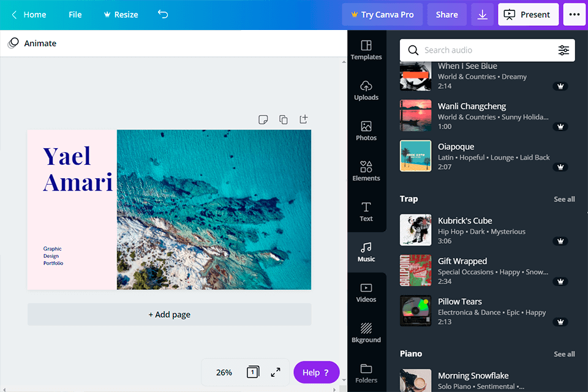Click the Share button
The width and height of the screenshot is (588, 392).
coord(447,15)
